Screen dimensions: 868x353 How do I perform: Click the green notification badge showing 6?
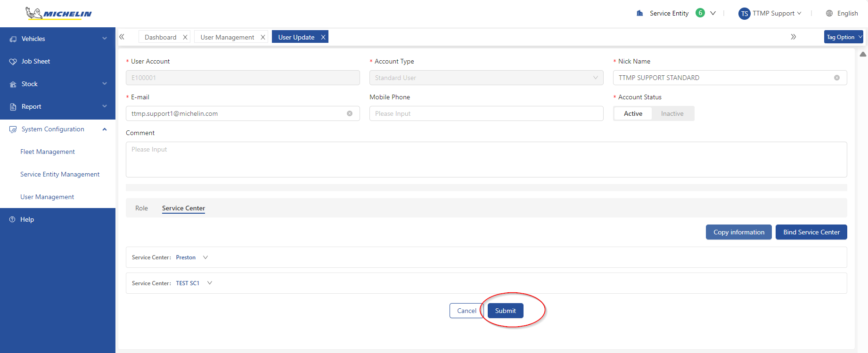(700, 13)
